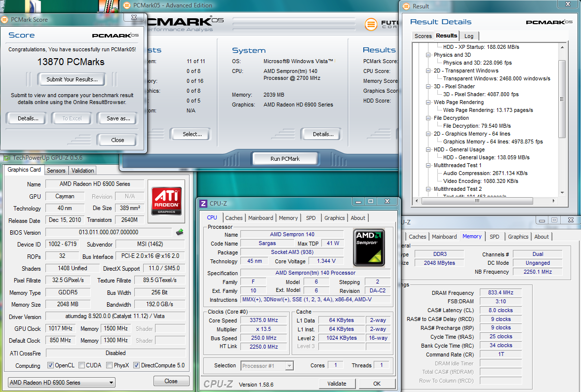
Task: Toggle the OpenCL checkbox in GPU-Z
Action: pyautogui.click(x=50, y=365)
